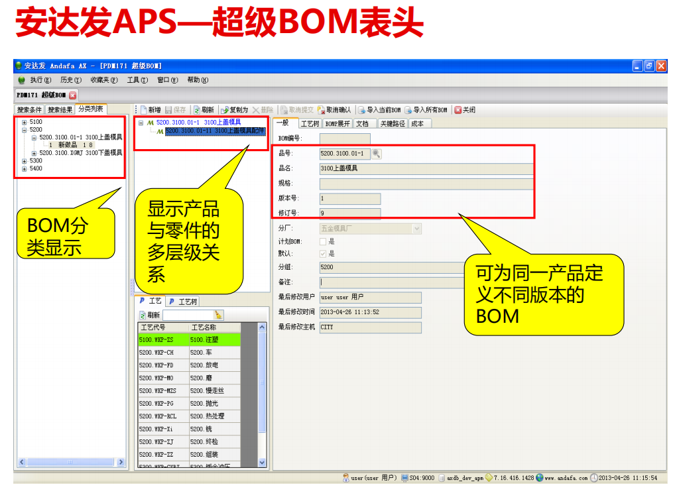Image resolution: width=673 pixels, height=493 pixels.
Task: Click the process filter text box beside 刷新
Action: coord(188,315)
